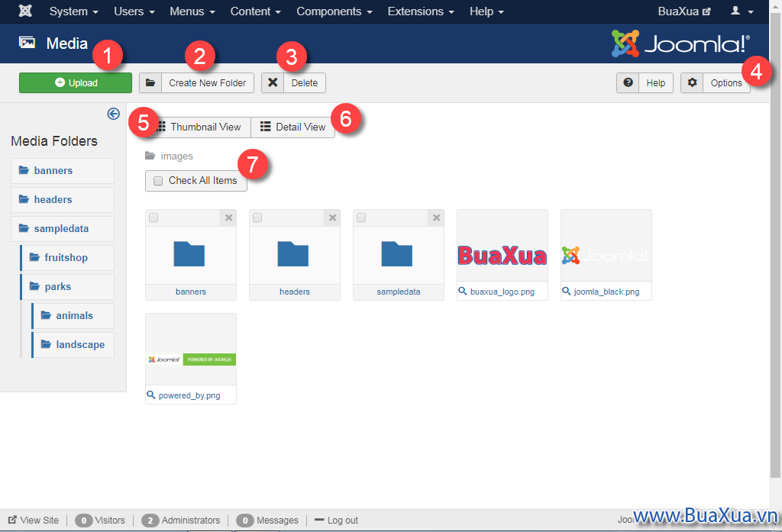Image resolution: width=782 pixels, height=532 pixels.
Task: Open the Extensions dropdown menu
Action: tap(421, 11)
